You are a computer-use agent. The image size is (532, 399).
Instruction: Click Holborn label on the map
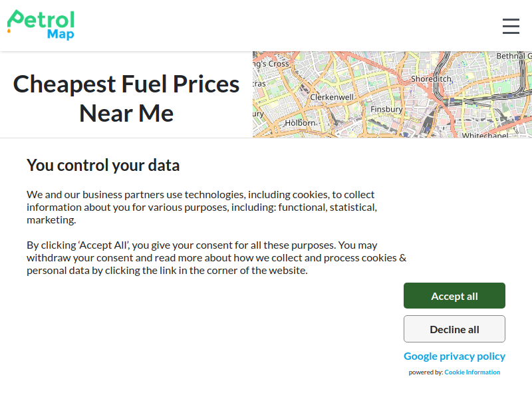coord(301,123)
